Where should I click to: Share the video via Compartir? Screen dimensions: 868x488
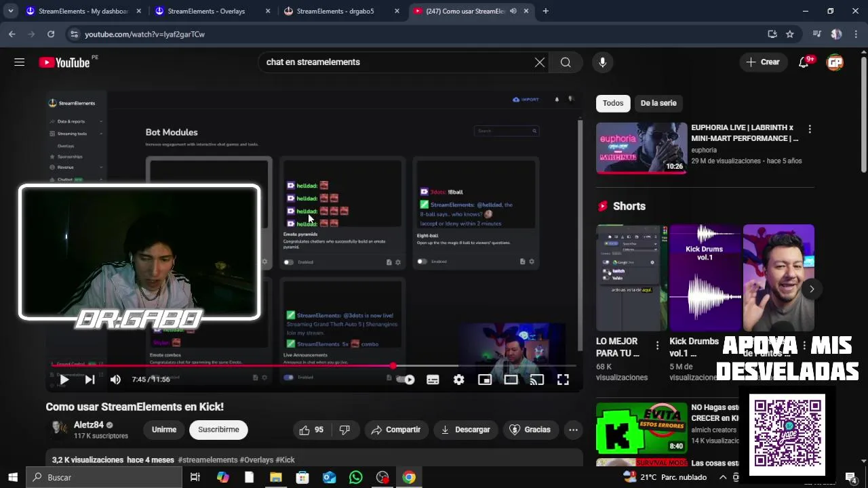point(396,430)
